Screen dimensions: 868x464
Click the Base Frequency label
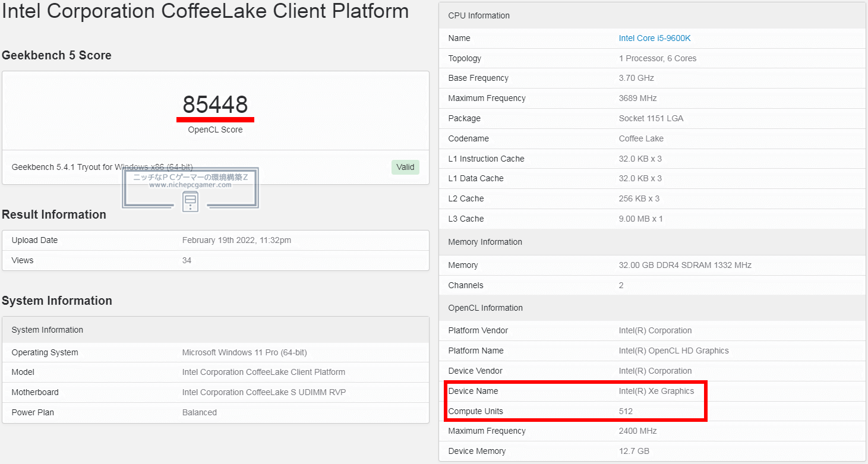coord(478,78)
